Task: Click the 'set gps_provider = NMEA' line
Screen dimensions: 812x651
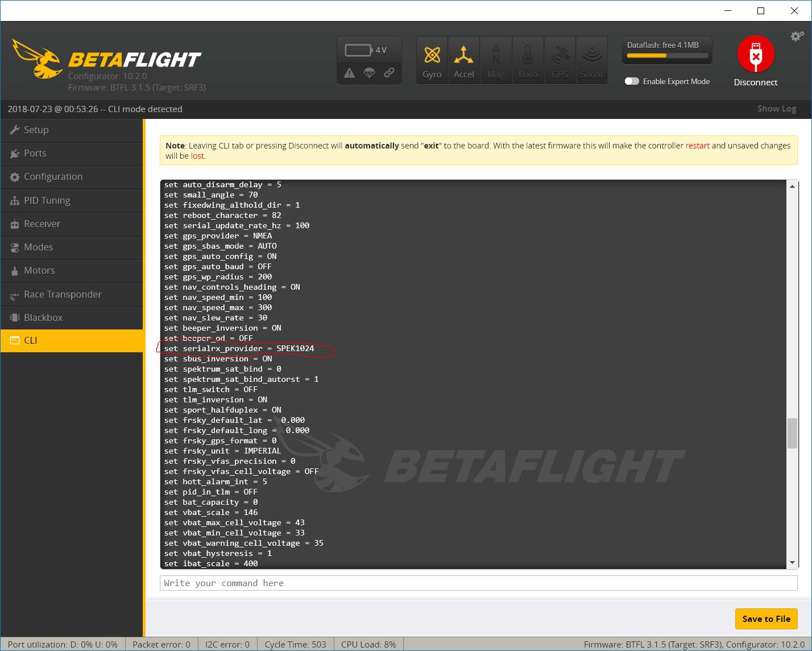Action: tap(218, 236)
